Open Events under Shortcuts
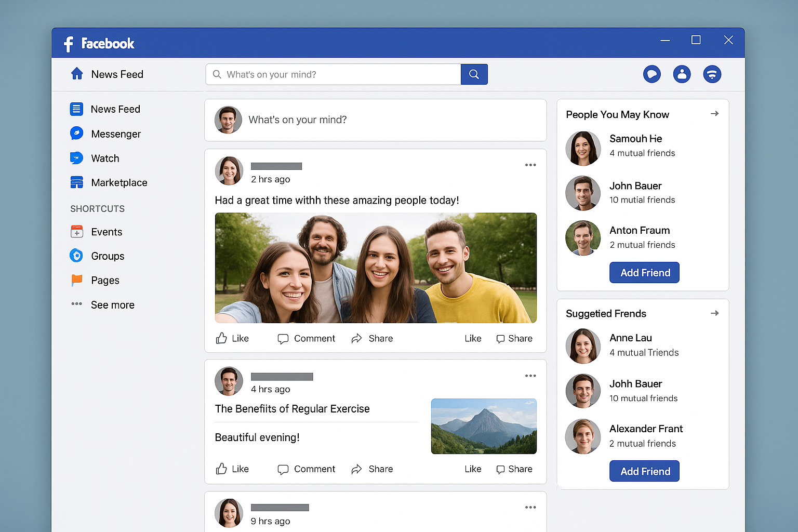Viewport: 798px width, 532px height. click(106, 232)
